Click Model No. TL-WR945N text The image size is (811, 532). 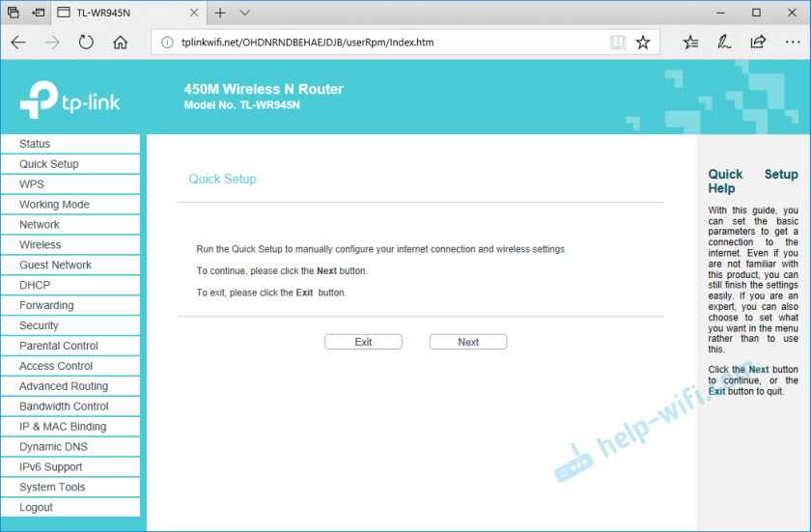[242, 105]
